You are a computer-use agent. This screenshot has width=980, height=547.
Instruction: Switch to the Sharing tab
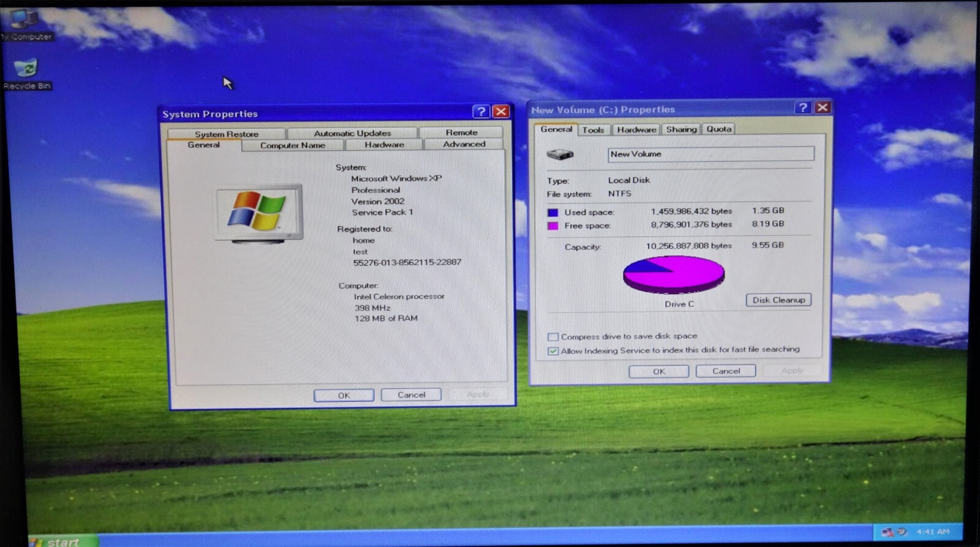[681, 129]
